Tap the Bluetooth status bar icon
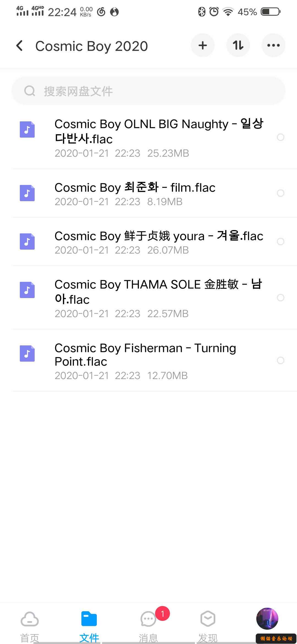The width and height of the screenshot is (297, 644). click(202, 12)
